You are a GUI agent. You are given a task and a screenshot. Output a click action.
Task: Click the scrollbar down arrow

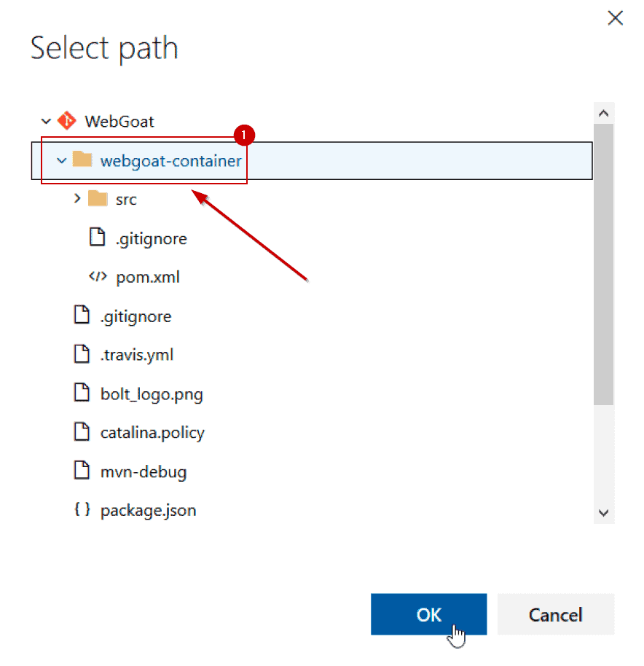pos(603,512)
